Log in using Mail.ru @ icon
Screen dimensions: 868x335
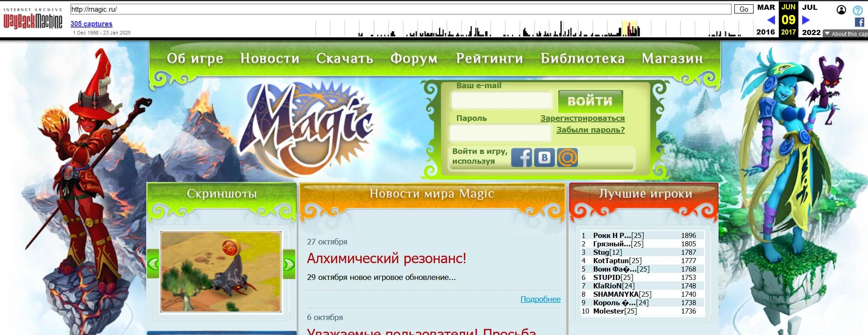(567, 157)
